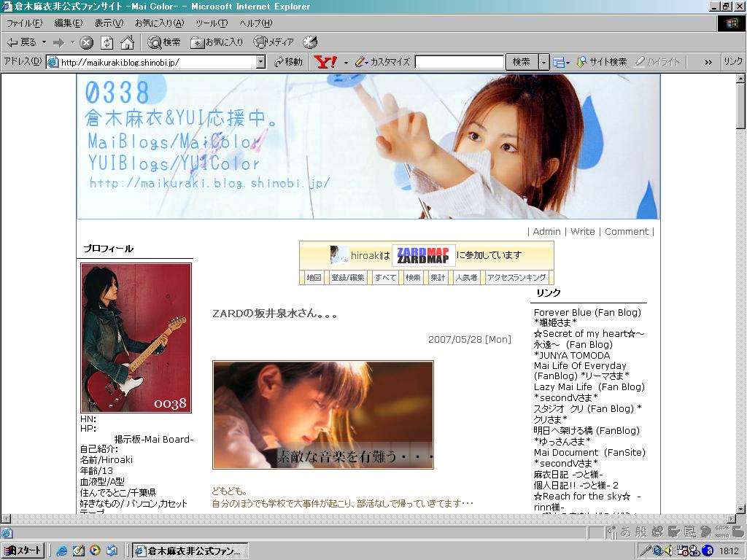Click the Back arrow button
This screenshot has height=560, width=747.
pyautogui.click(x=21, y=42)
